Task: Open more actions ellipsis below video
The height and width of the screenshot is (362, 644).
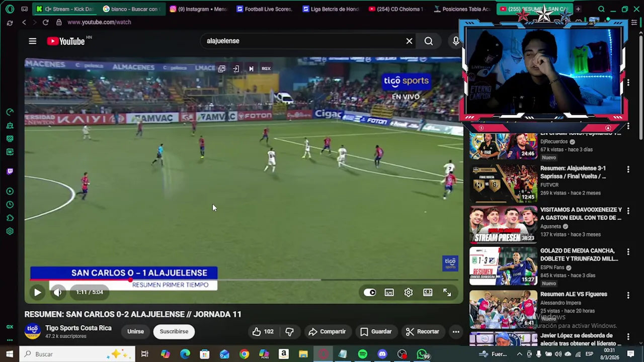Action: (456, 331)
